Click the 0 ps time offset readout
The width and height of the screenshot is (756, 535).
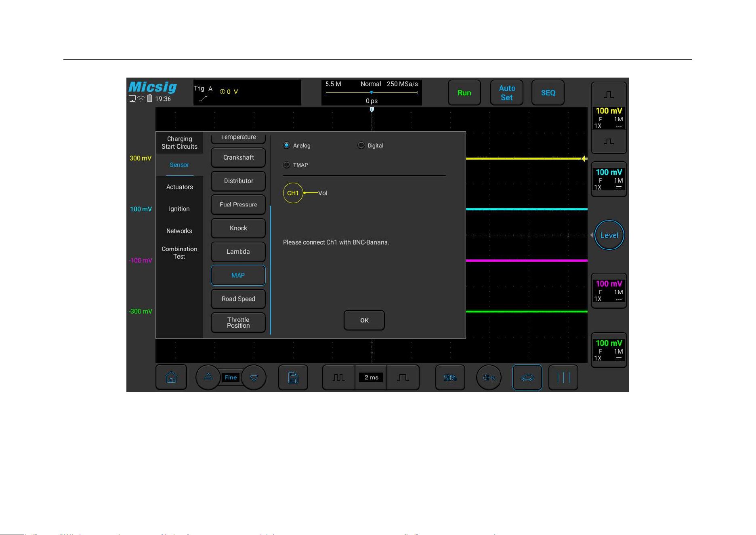coord(372,101)
